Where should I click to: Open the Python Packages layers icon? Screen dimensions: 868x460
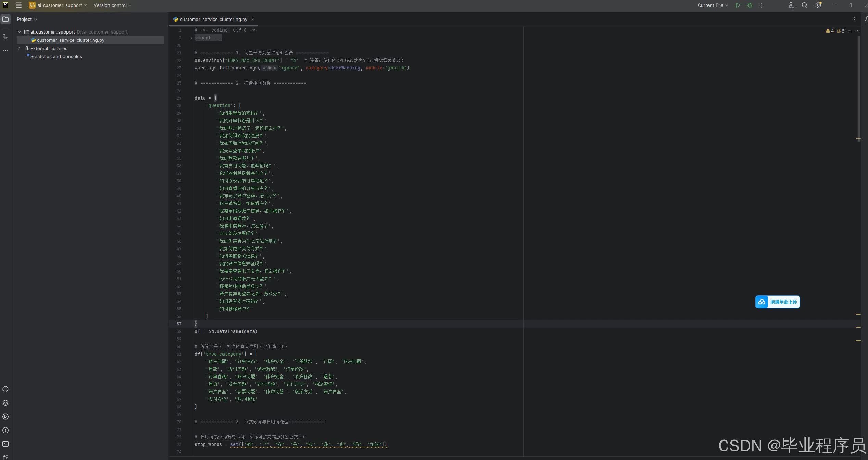coord(5,403)
